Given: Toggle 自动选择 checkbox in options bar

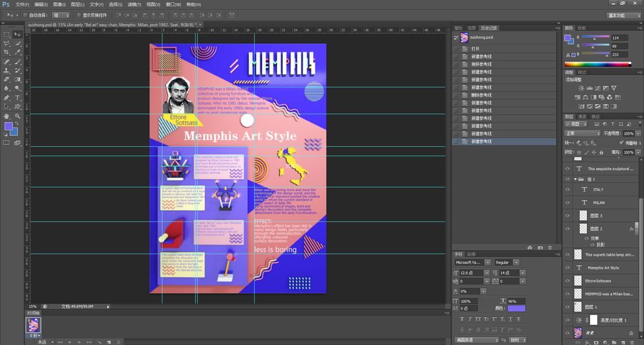Looking at the screenshot, I should pos(25,15).
